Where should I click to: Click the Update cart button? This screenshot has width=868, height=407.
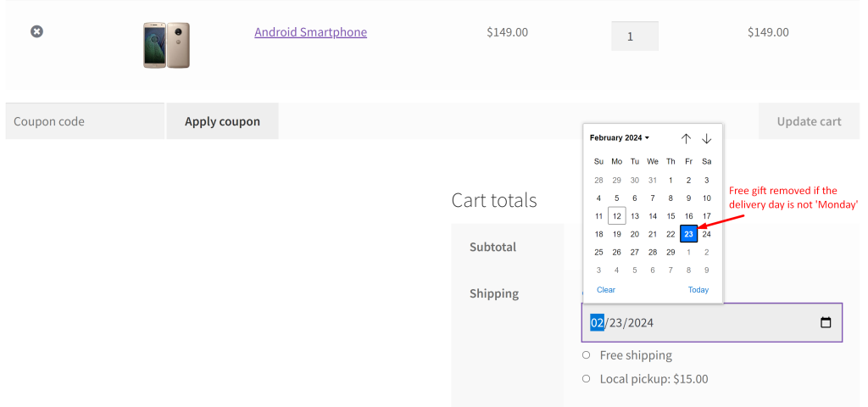pos(809,121)
